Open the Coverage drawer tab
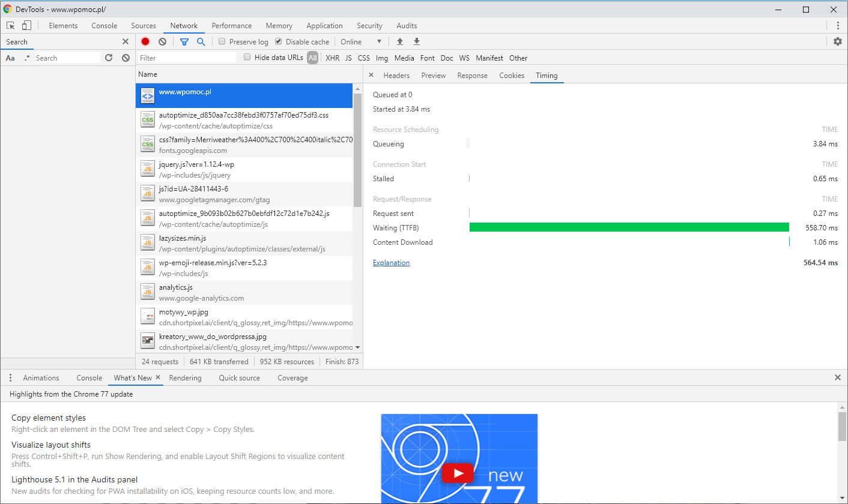Image resolution: width=848 pixels, height=504 pixels. click(292, 378)
